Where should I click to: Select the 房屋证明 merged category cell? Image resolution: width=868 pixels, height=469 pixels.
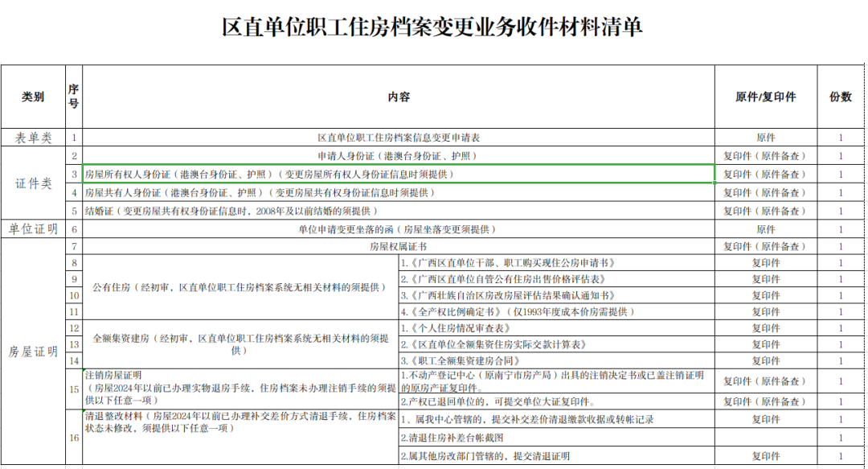[33, 352]
